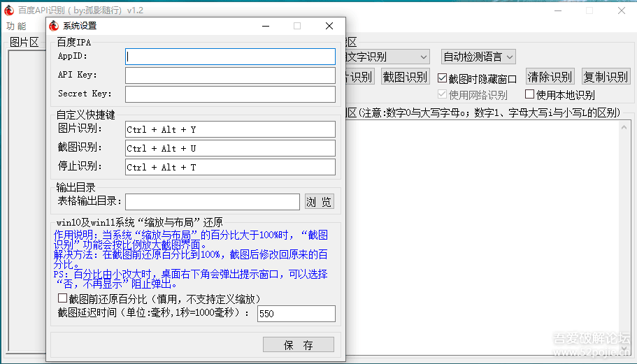Click the 截图延迟时间 field showing 550
This screenshot has height=364, width=637.
pos(296,314)
